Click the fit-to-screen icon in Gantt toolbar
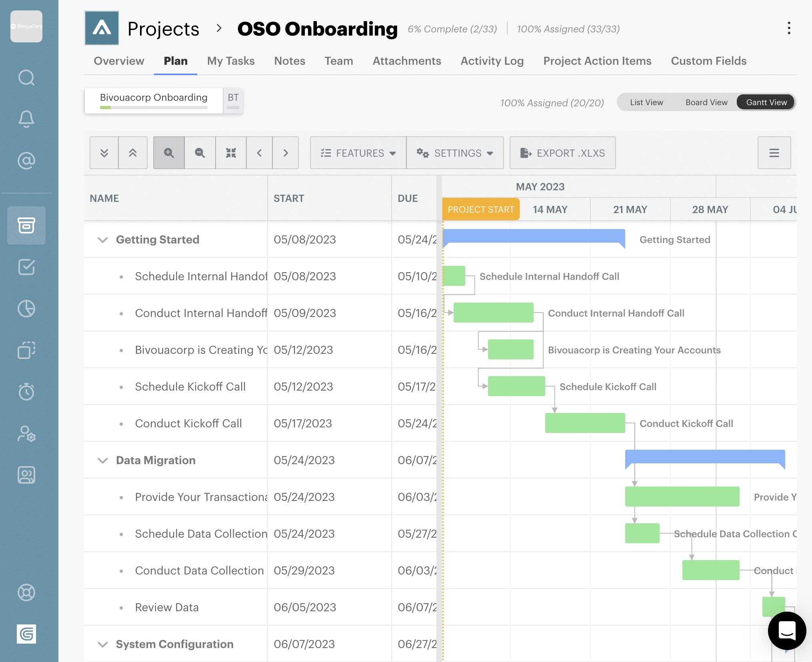812x662 pixels. (x=230, y=153)
